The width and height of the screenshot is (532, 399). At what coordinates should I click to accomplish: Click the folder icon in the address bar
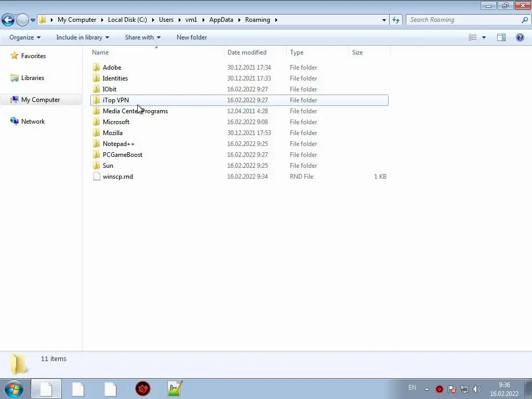43,20
